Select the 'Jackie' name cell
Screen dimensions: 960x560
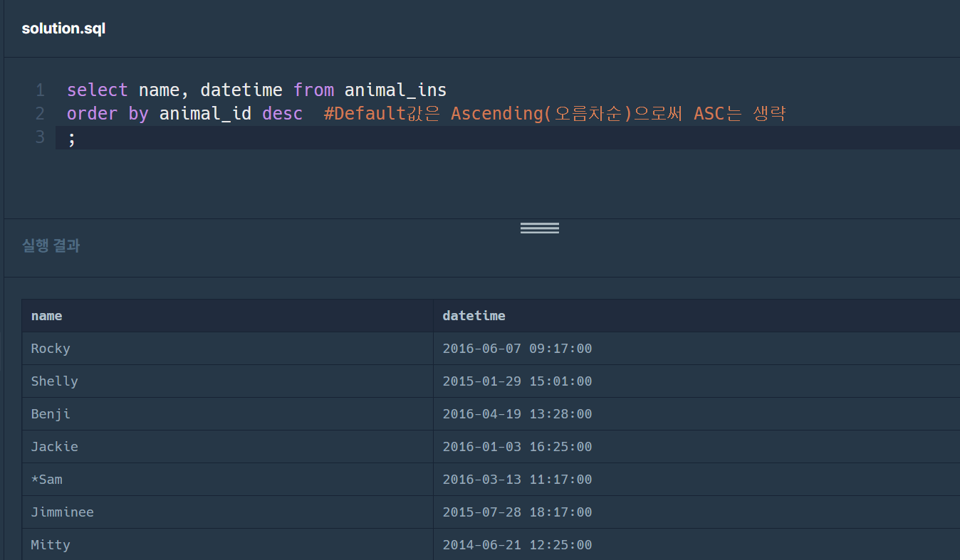227,447
